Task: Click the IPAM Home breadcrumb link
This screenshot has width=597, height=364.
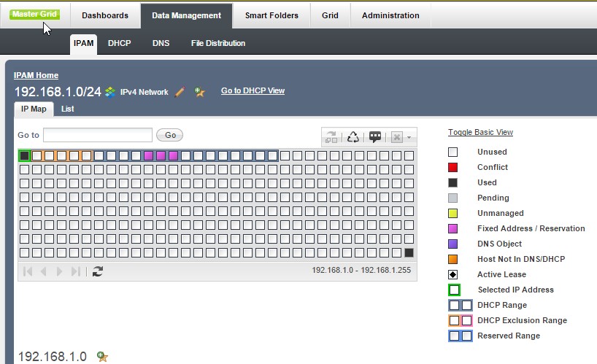Action: pyautogui.click(x=36, y=75)
